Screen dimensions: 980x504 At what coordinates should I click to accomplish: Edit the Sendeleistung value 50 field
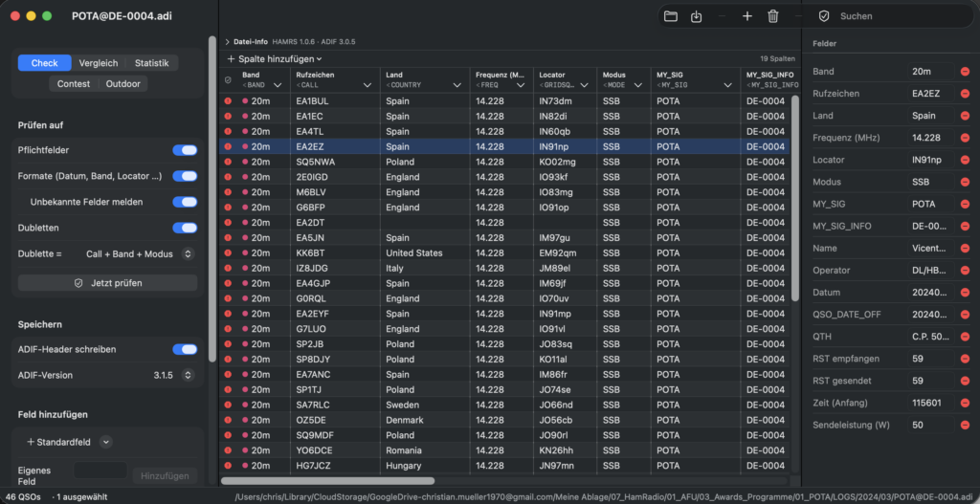[931, 425]
